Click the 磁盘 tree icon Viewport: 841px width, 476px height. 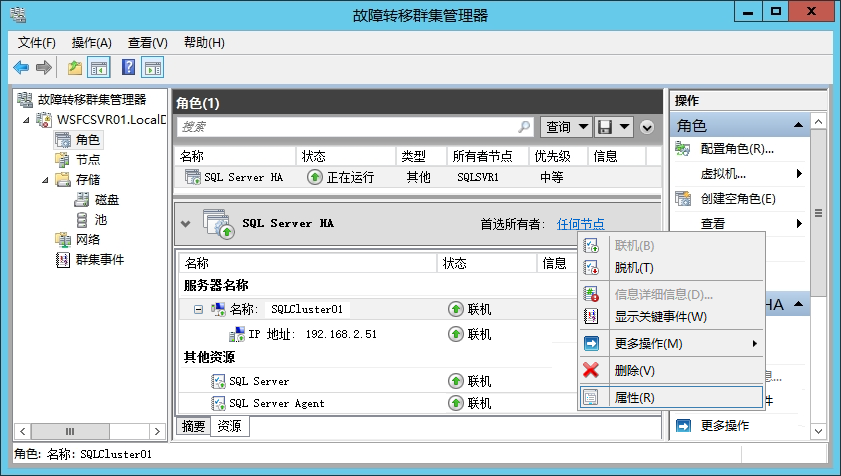click(x=82, y=200)
